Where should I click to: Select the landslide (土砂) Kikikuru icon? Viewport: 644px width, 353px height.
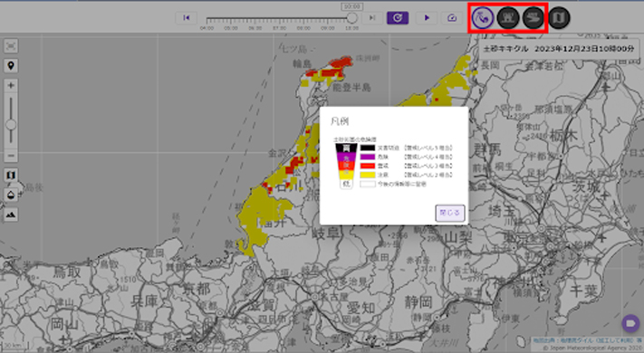(483, 18)
